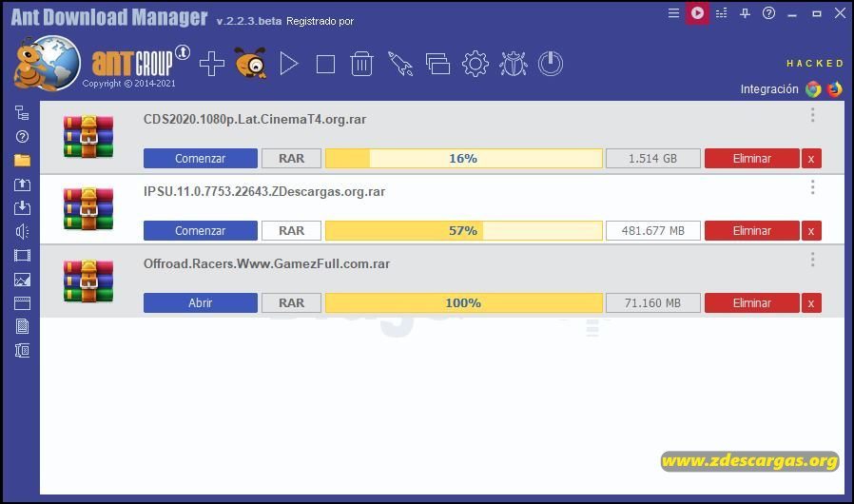Open settings with the gear icon
This screenshot has width=854, height=504.
coord(476,64)
